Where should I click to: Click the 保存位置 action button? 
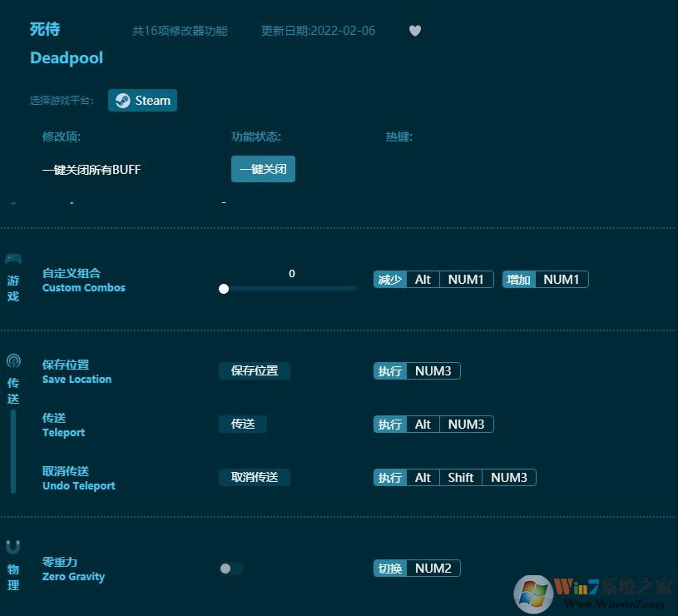click(x=255, y=370)
